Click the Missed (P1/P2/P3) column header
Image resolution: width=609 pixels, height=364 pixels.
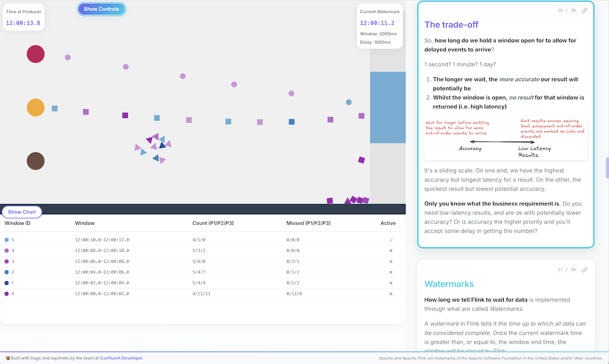click(x=308, y=223)
